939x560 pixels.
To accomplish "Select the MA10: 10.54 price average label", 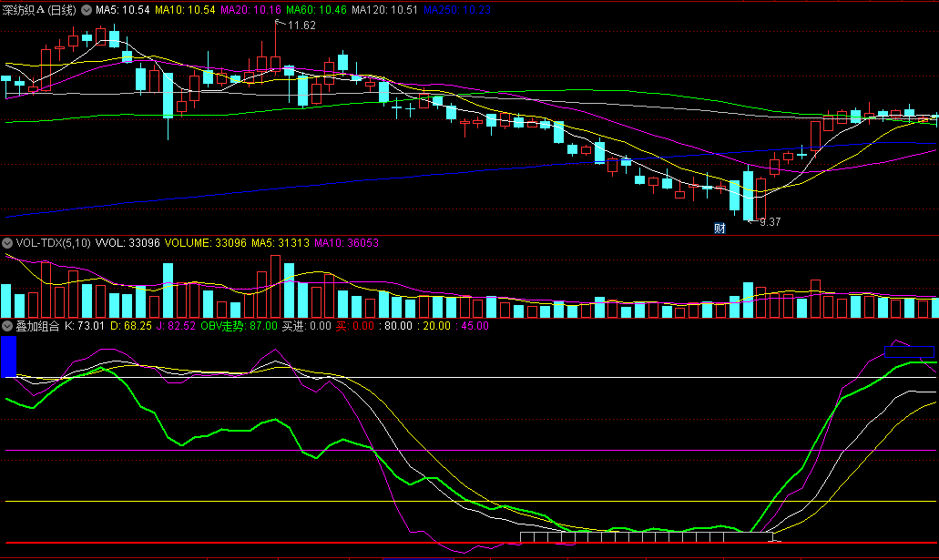I will [x=185, y=10].
